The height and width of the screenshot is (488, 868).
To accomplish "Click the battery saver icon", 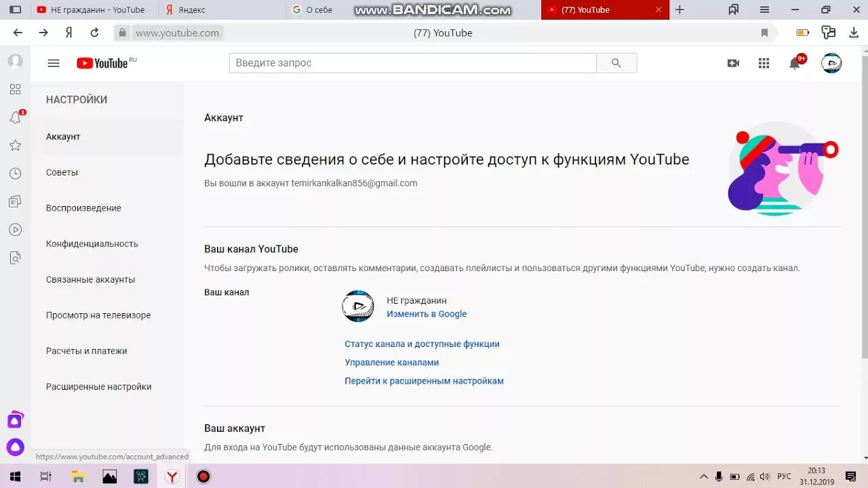I will click(x=802, y=33).
